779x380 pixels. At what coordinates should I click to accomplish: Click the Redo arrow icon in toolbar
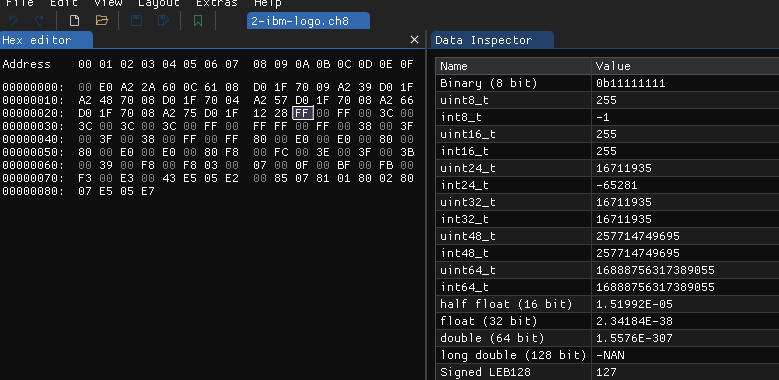[x=39, y=20]
